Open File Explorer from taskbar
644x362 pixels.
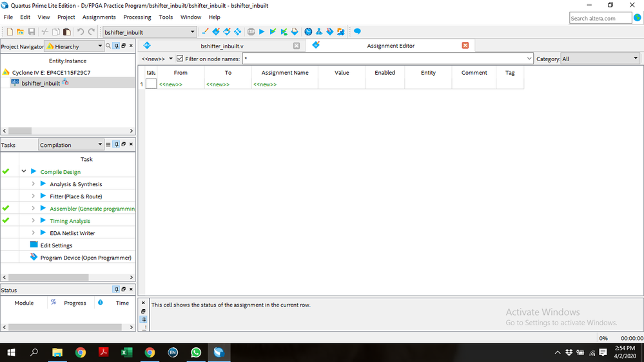point(57,352)
